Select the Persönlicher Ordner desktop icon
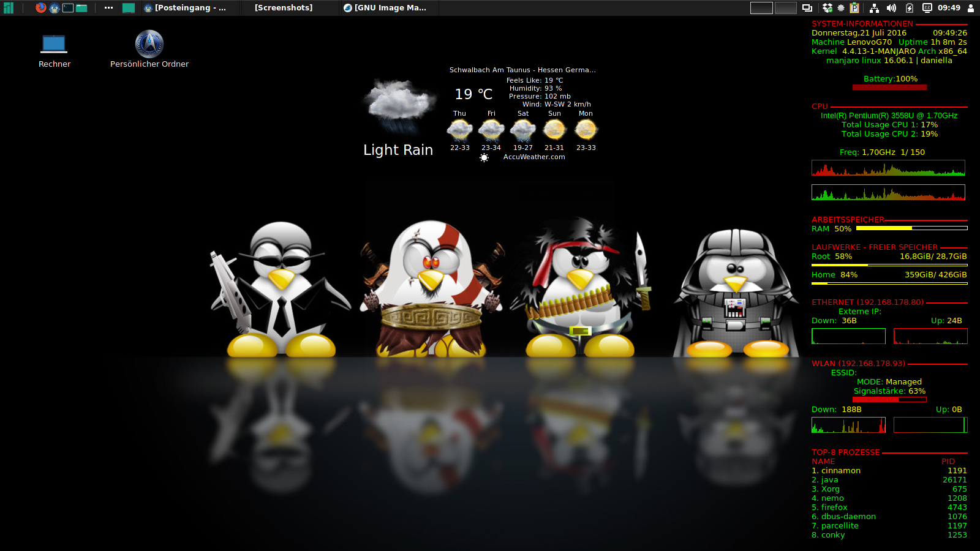 (x=149, y=49)
